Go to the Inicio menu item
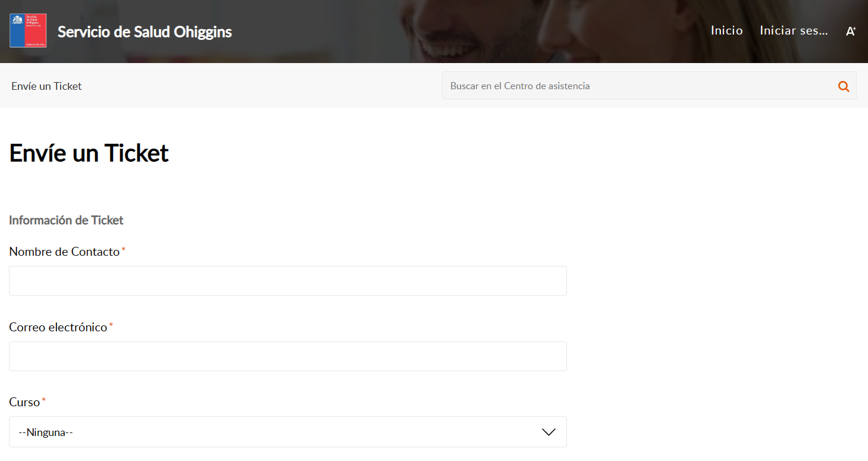The image size is (868, 461). (726, 31)
